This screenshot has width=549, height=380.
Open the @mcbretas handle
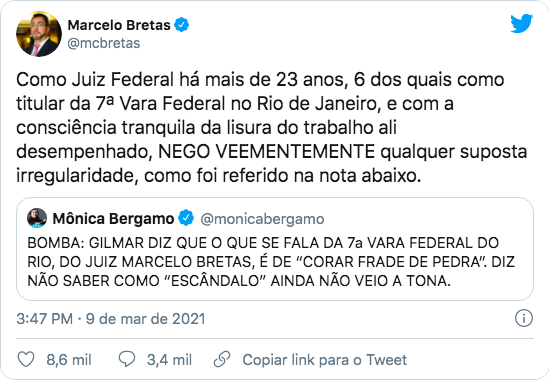(x=104, y=43)
